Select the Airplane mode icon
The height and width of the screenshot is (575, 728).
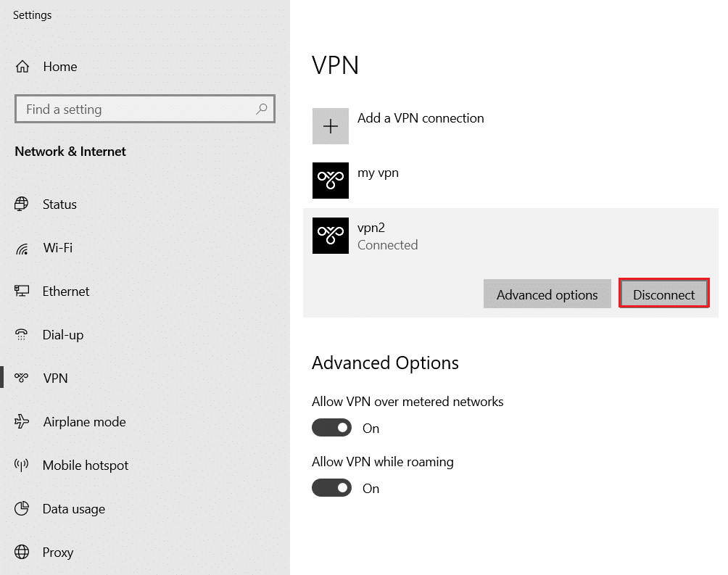[22, 421]
